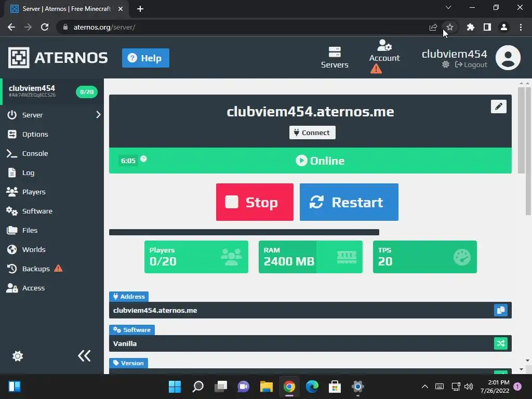Toggle the browser side panel
Screen dimensions: 532x399
pyautogui.click(x=487, y=27)
